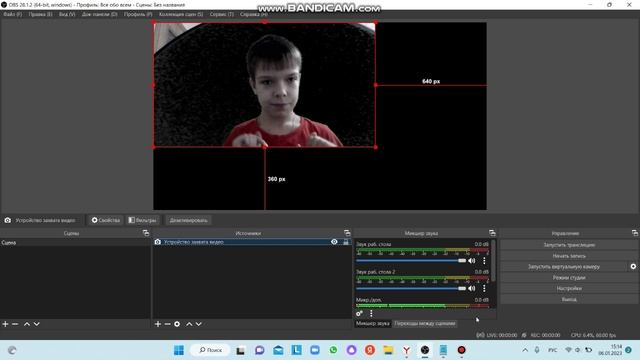Open the Правка menu
Image resolution: width=640 pixels, height=360 pixels.
[x=40, y=14]
